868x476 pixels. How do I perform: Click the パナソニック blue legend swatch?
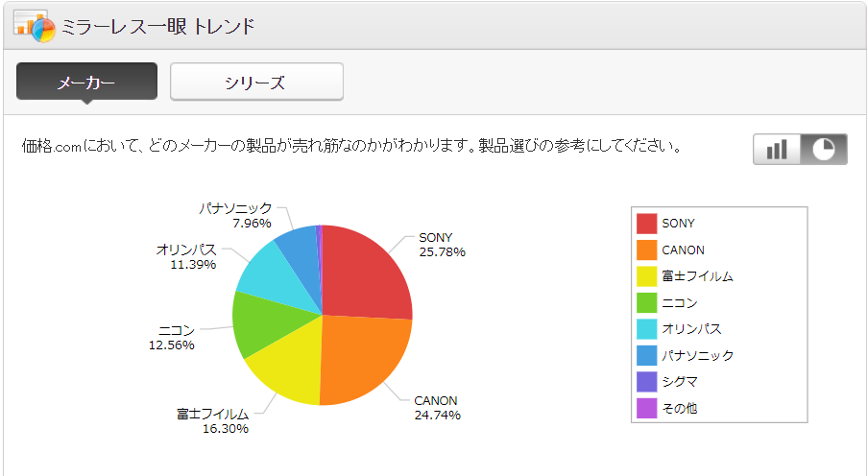[646, 355]
